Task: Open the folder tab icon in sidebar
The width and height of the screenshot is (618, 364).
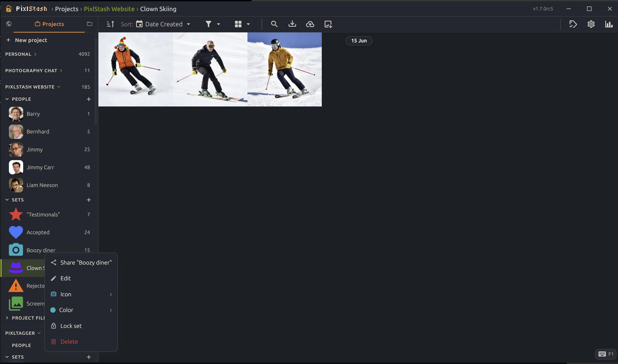Action: click(90, 24)
